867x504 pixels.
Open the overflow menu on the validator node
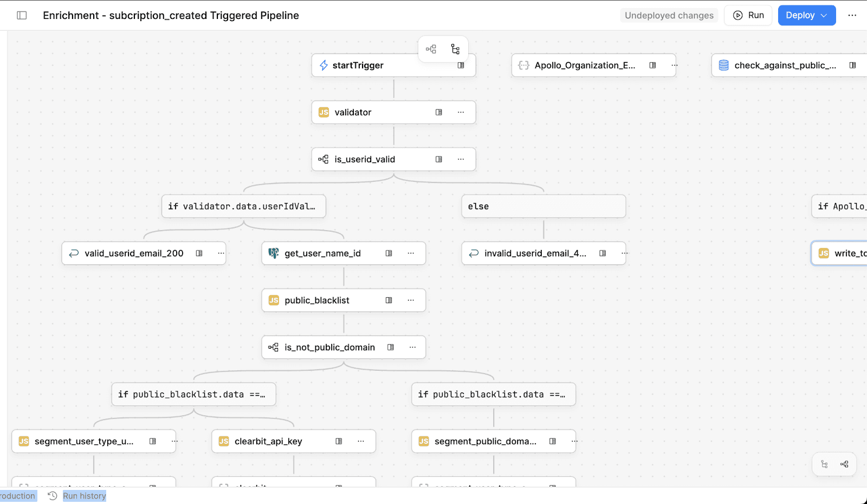pos(461,112)
